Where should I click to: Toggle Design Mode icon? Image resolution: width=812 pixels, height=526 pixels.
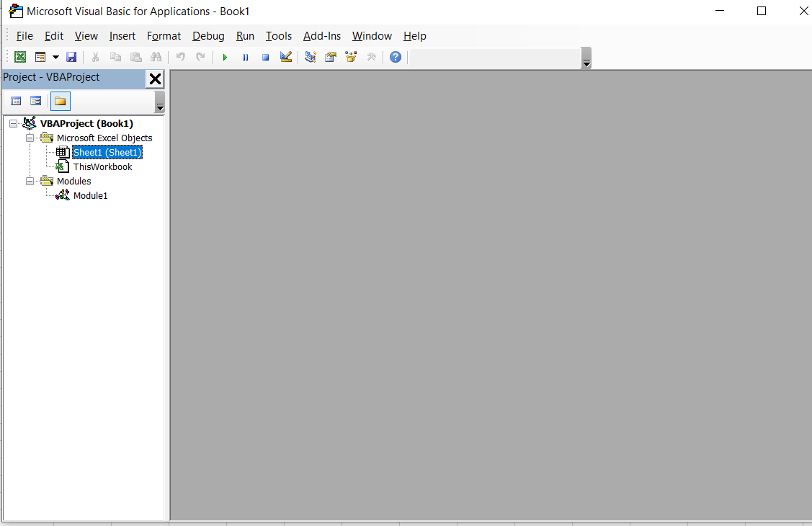coord(286,58)
